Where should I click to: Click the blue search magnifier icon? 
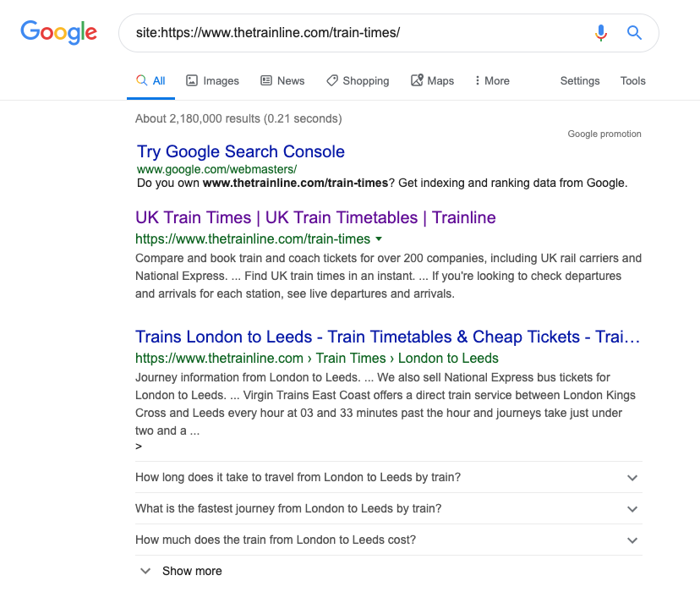coord(634,33)
